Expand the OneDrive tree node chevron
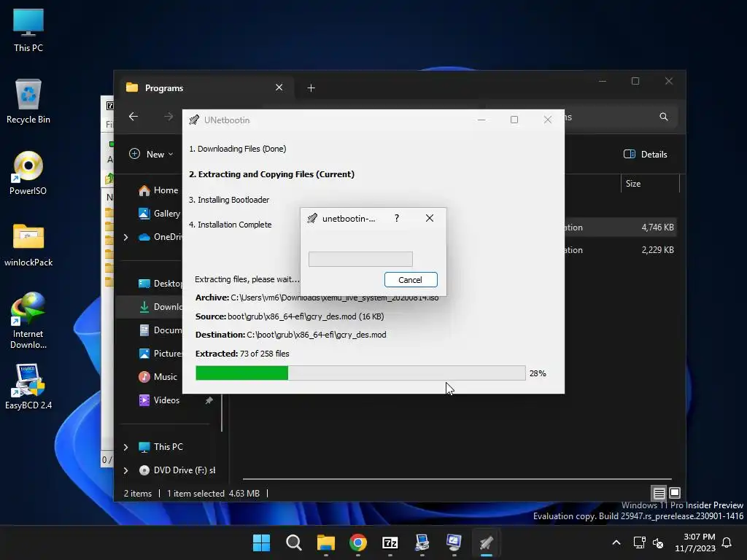Viewport: 747px width, 560px height. pos(125,237)
